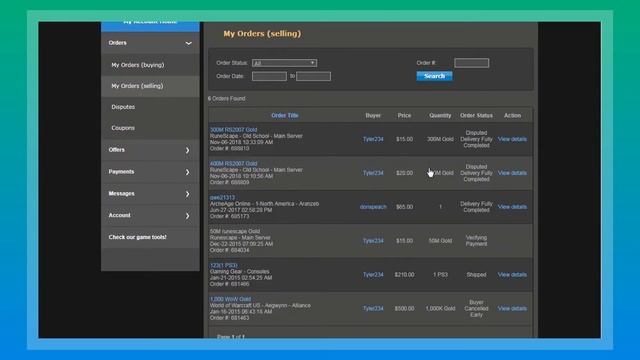Open the Disputes menu item
The width and height of the screenshot is (640, 360).
tap(123, 107)
